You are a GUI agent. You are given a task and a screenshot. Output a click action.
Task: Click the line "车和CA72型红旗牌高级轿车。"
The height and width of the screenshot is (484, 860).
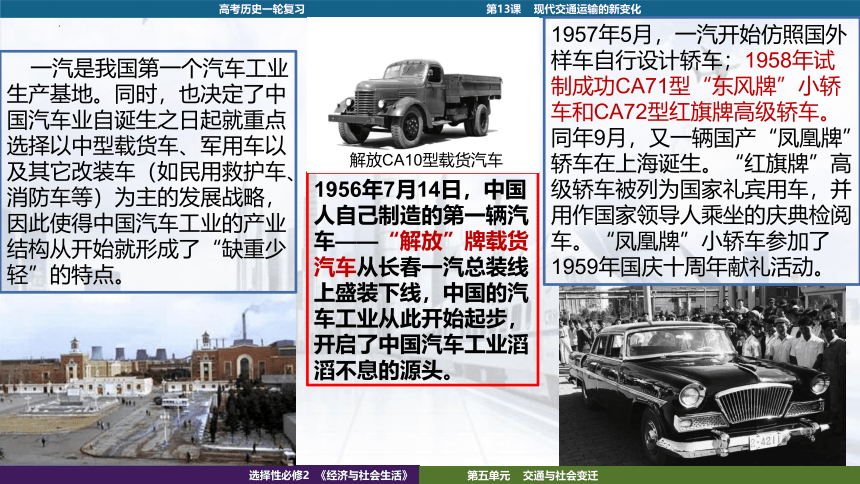coord(692,112)
